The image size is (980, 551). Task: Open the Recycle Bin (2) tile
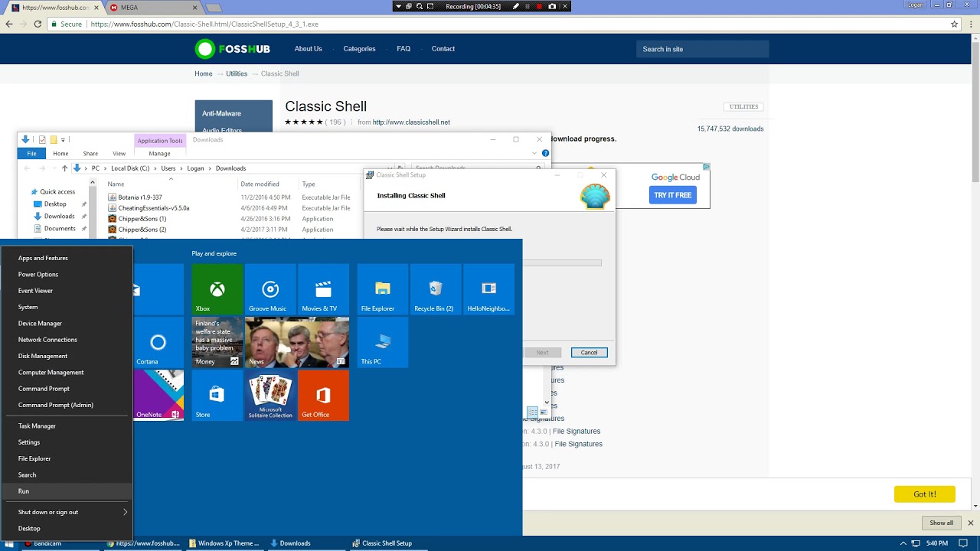point(436,289)
